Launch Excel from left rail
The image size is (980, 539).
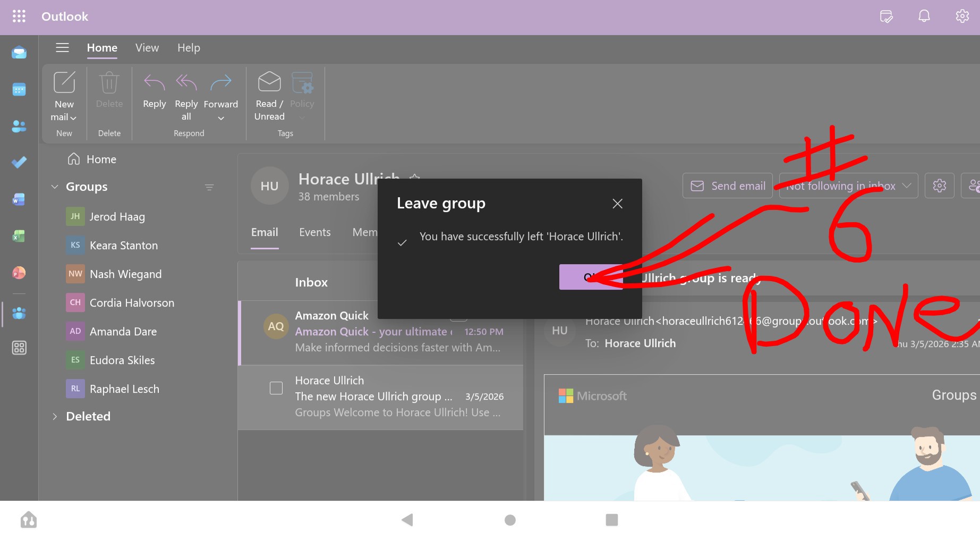[x=19, y=235]
